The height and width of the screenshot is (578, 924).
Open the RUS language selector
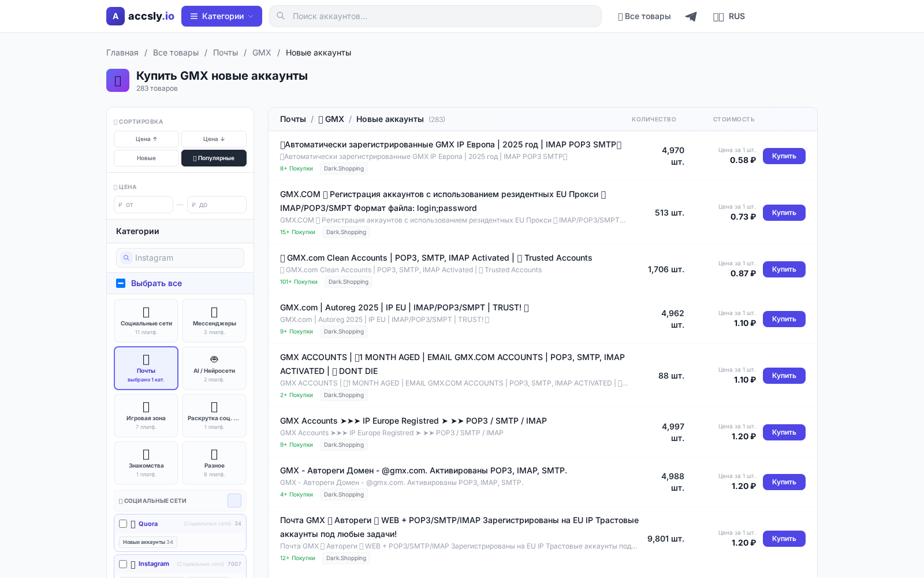[x=729, y=16]
